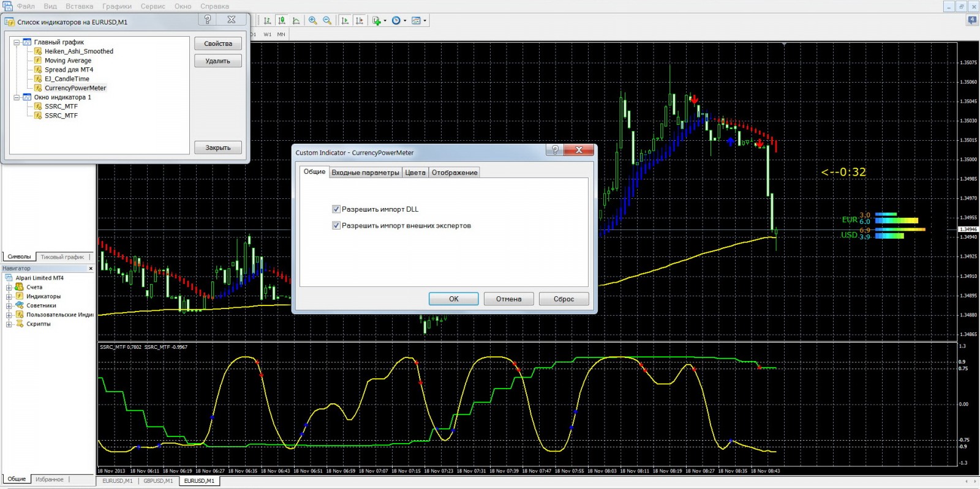Select the Символы tab
Image resolution: width=980 pixels, height=489 pixels.
(19, 257)
